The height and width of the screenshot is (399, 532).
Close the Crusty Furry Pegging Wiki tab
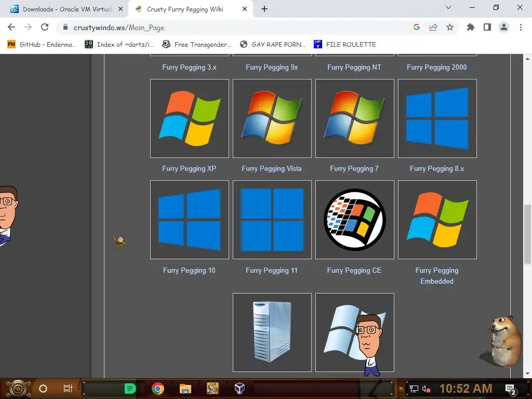coord(245,9)
